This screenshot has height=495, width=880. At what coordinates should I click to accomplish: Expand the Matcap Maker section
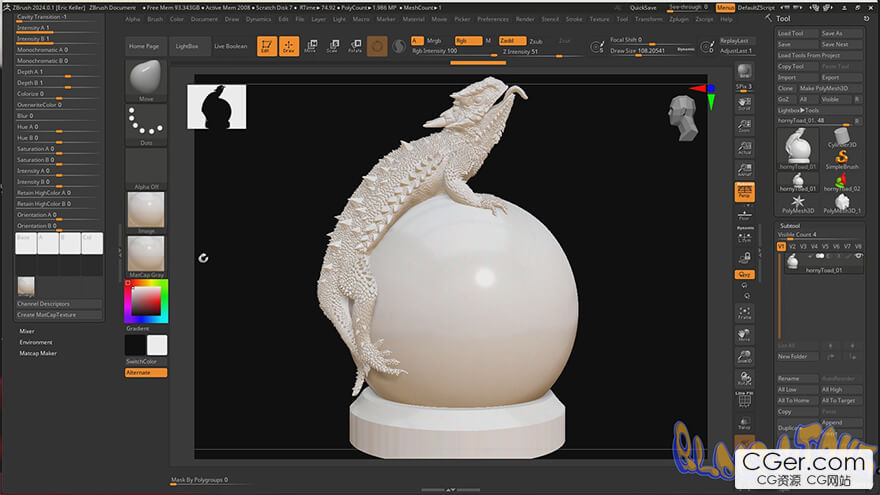coord(38,353)
